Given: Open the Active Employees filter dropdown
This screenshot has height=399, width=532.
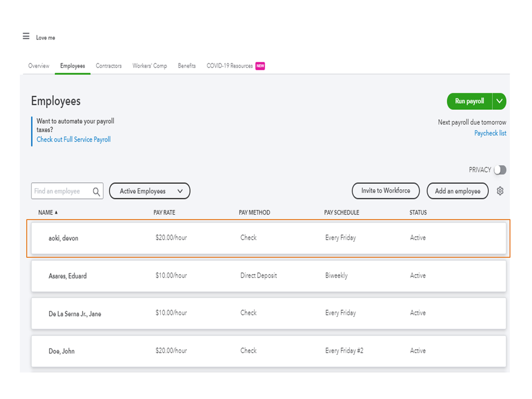Looking at the screenshot, I should click(x=150, y=191).
